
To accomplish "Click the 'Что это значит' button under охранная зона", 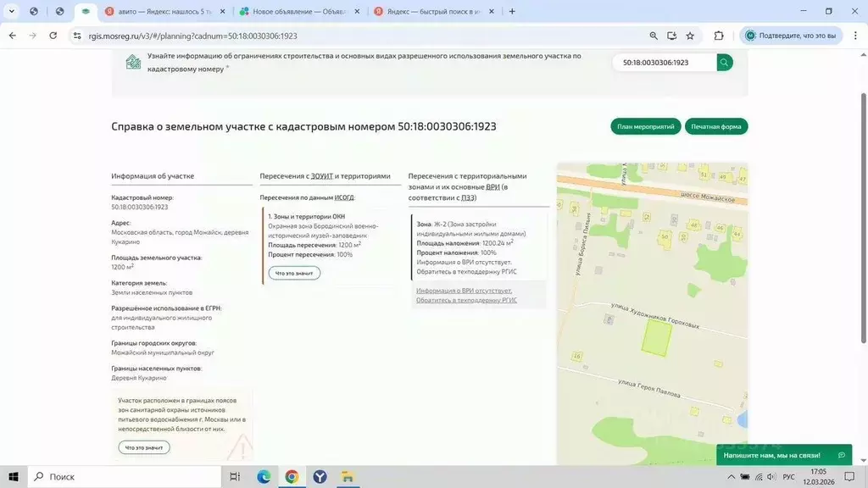I will pyautogui.click(x=293, y=273).
